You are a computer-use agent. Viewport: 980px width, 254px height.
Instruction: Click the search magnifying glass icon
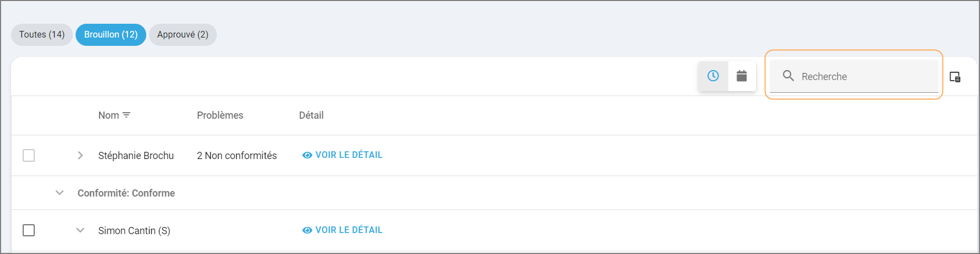pyautogui.click(x=788, y=76)
